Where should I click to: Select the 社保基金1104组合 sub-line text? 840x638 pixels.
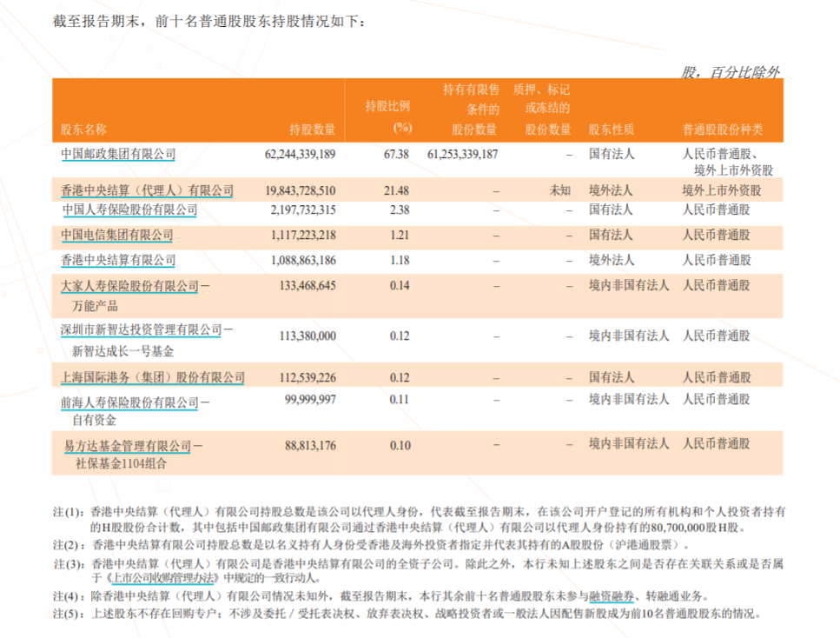(x=121, y=463)
